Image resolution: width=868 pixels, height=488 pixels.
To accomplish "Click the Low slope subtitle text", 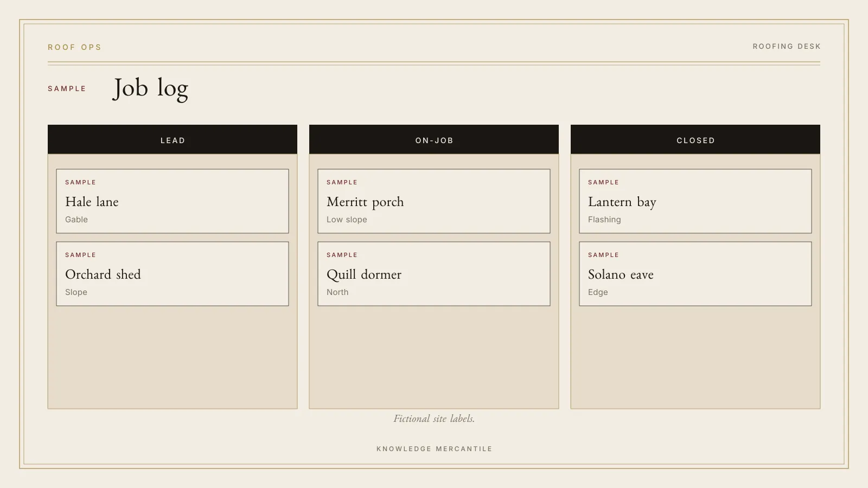I will tap(347, 220).
